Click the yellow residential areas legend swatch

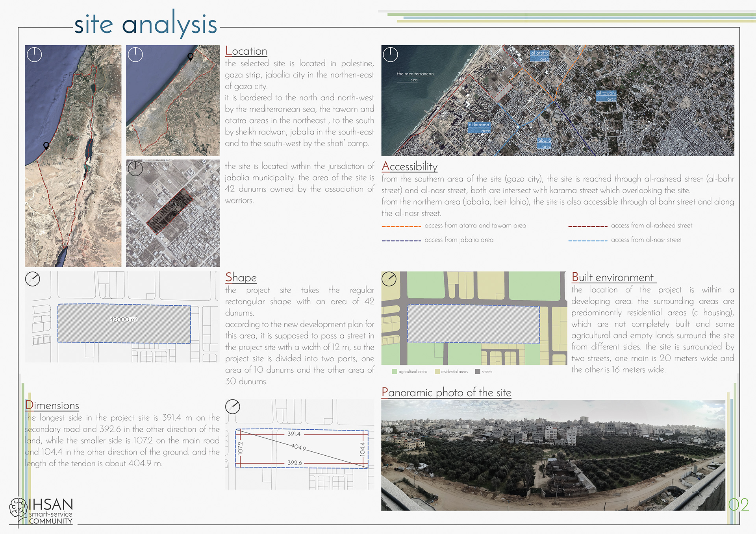pyautogui.click(x=437, y=371)
